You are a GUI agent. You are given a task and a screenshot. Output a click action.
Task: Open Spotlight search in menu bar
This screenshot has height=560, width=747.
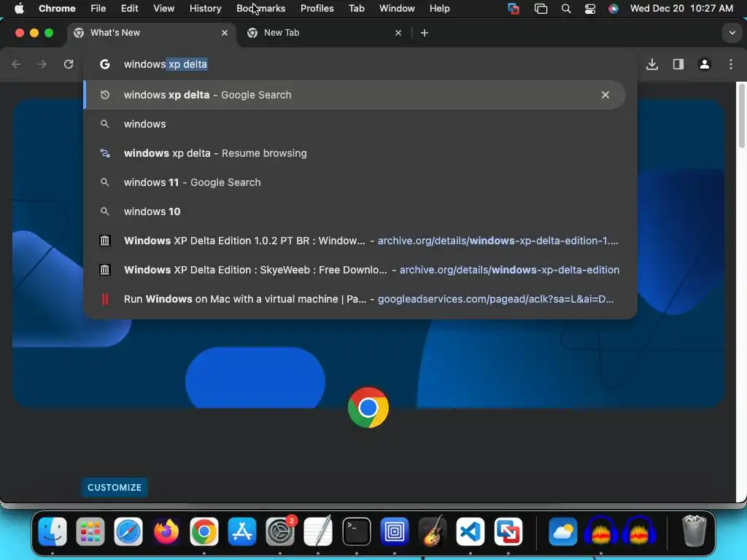(566, 9)
